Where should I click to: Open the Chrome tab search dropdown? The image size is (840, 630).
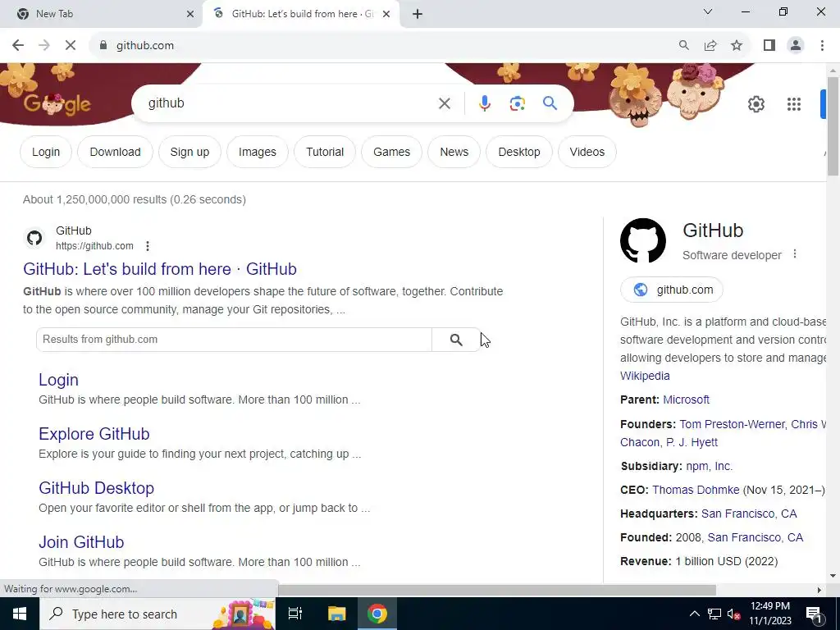(708, 11)
